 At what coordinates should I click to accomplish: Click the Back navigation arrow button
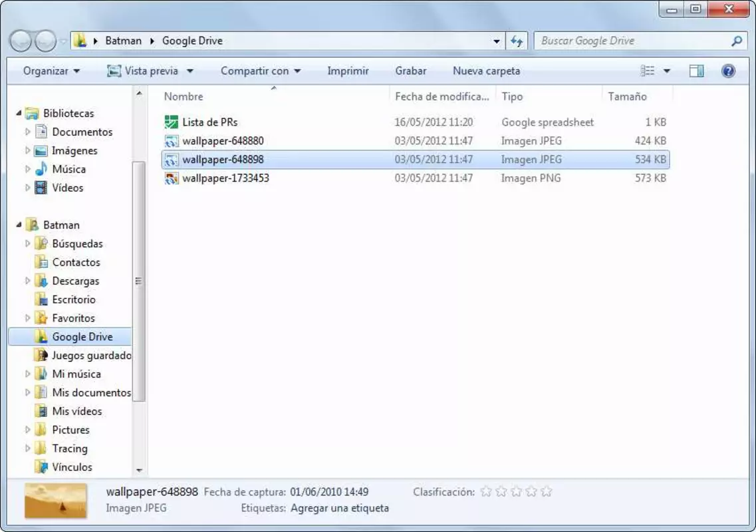pyautogui.click(x=21, y=41)
